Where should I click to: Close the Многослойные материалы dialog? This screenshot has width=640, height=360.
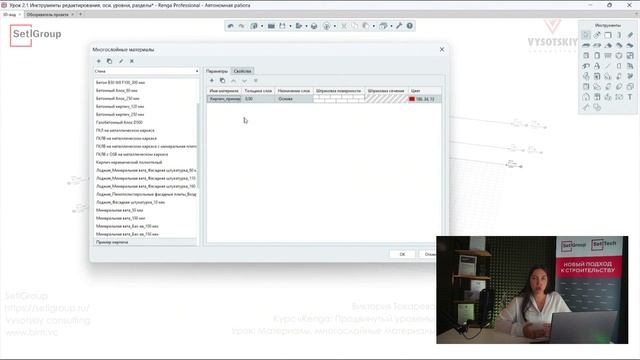pyautogui.click(x=442, y=49)
